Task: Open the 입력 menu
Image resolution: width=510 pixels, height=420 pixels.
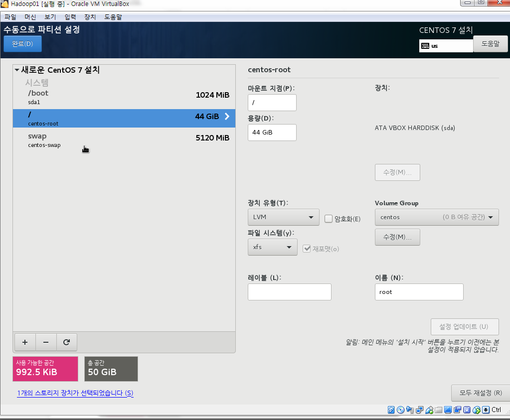Action: point(70,17)
